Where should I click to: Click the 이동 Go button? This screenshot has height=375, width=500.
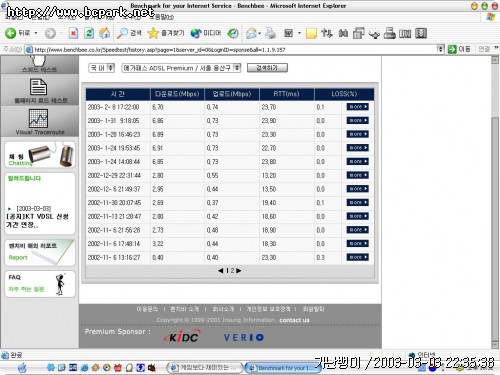(x=459, y=49)
